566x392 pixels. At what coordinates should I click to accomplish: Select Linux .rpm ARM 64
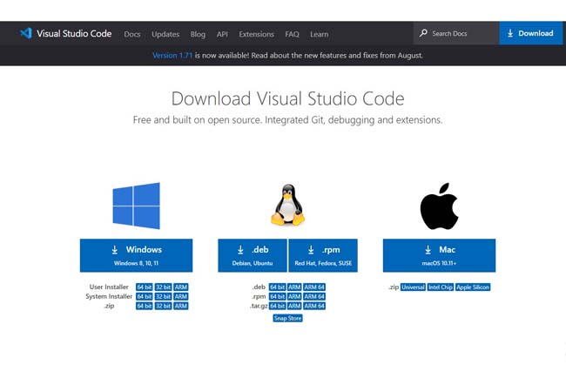point(314,296)
